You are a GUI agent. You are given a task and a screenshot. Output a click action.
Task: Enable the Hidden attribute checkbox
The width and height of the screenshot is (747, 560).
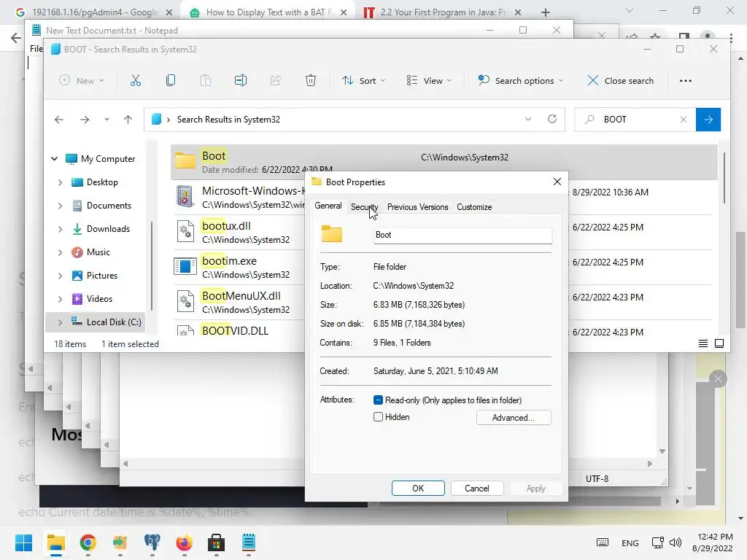[379, 416]
